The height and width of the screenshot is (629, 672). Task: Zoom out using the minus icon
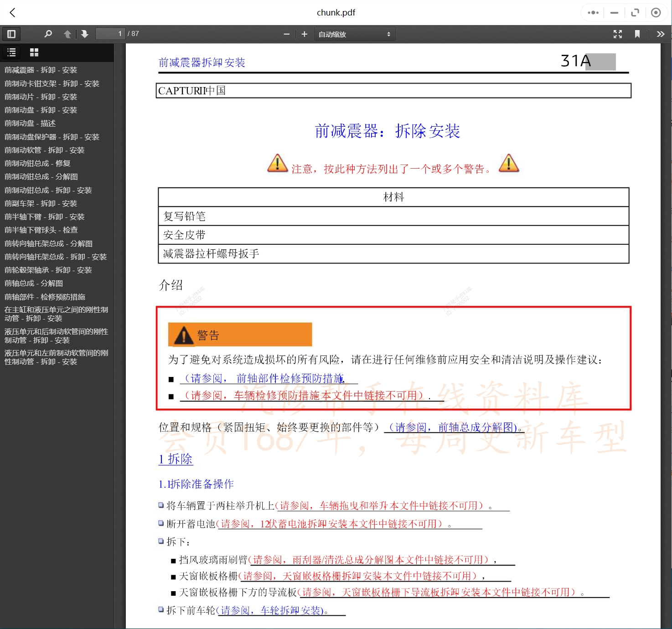click(286, 34)
